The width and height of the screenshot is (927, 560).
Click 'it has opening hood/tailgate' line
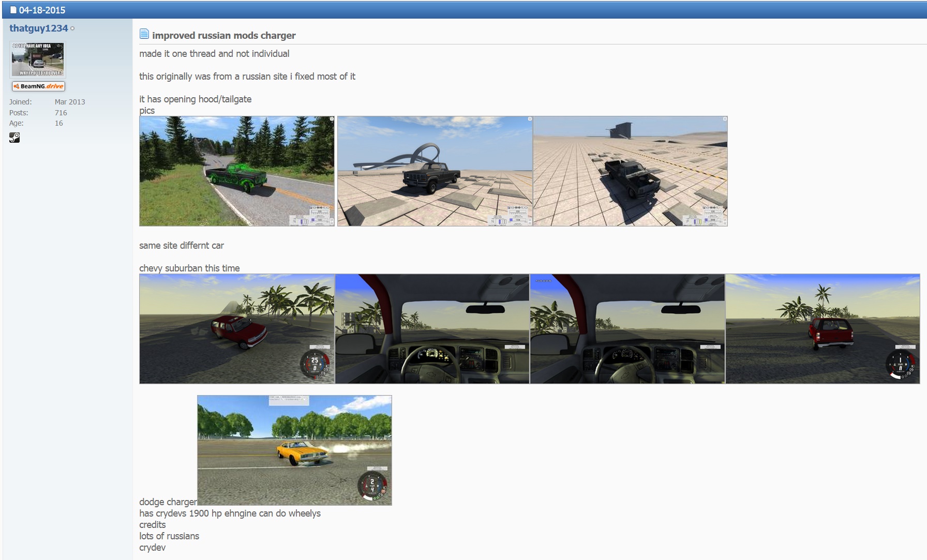tap(196, 99)
